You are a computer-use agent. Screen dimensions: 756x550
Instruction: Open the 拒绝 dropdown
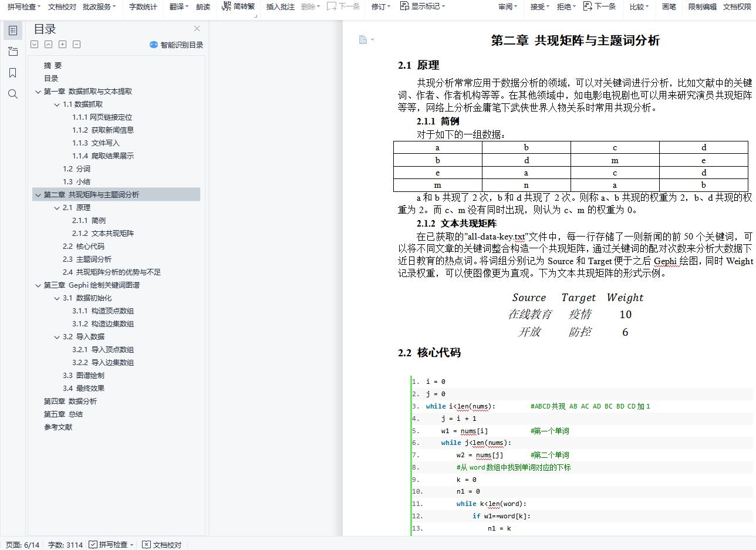pyautogui.click(x=566, y=7)
